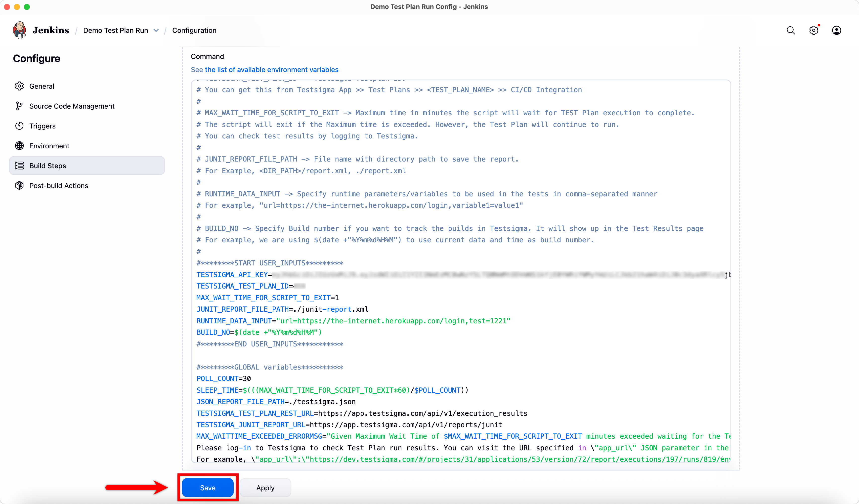The height and width of the screenshot is (504, 859).
Task: Open list of available environment variables link
Action: point(271,70)
